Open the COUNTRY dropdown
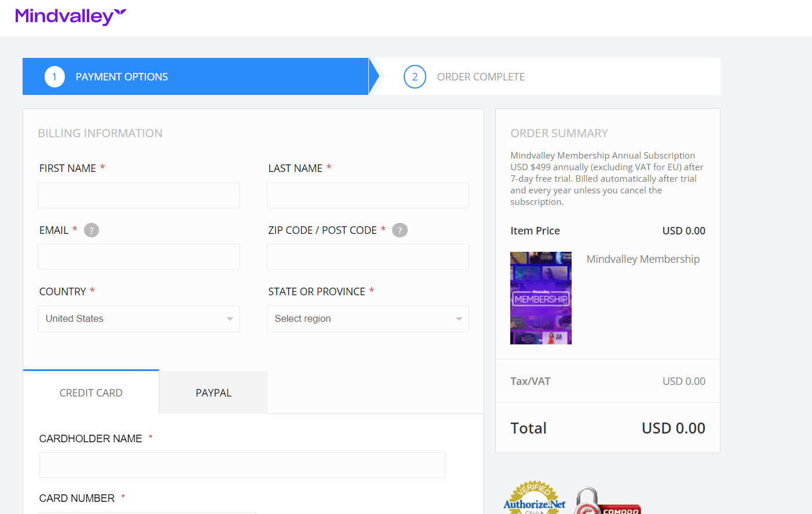The width and height of the screenshot is (812, 514). tap(138, 319)
